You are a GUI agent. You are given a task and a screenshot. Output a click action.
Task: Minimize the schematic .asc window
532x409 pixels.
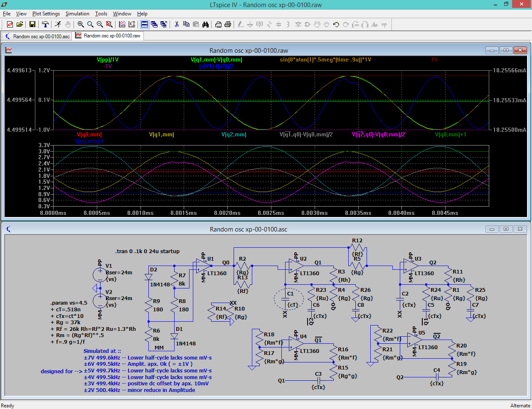click(492, 229)
